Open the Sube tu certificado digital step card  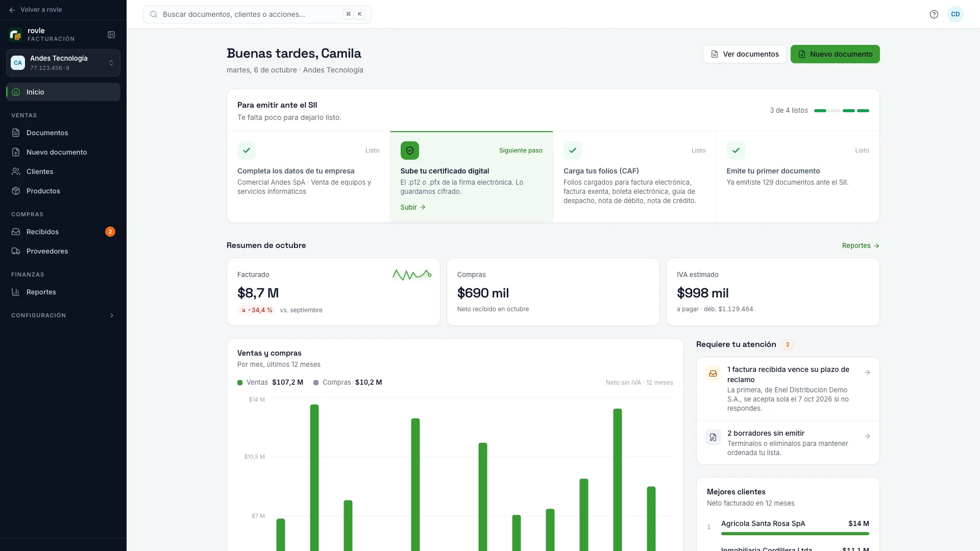471,177
